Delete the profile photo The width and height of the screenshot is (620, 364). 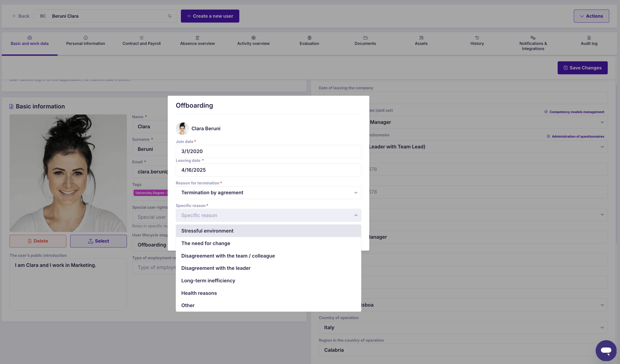(x=38, y=241)
